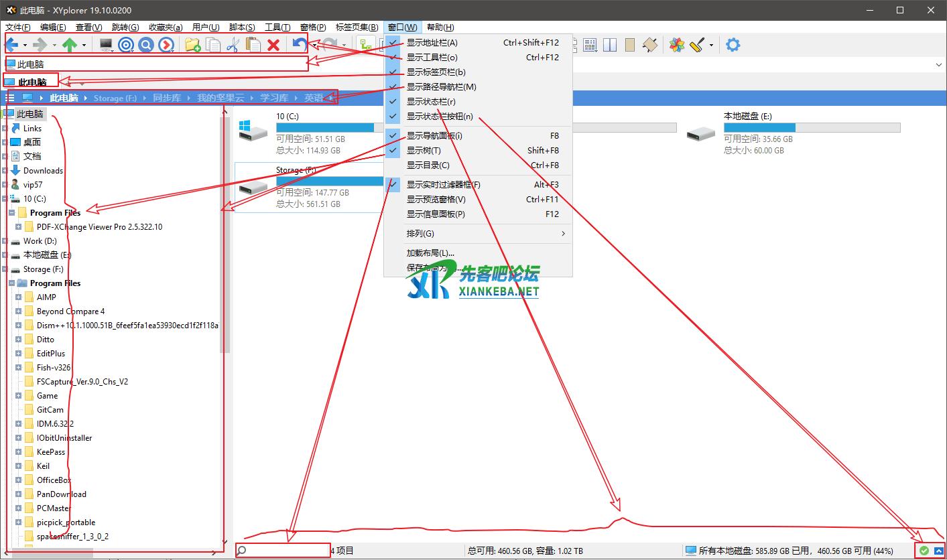The image size is (947, 560).
Task: Click the New Folder toolbar icon
Action: click(x=192, y=45)
